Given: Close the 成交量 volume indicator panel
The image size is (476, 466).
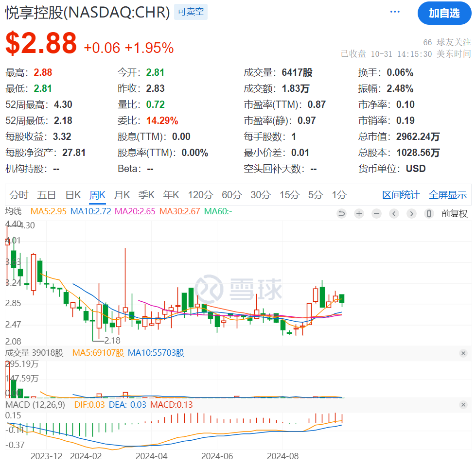Looking at the screenshot, I should pos(463,353).
